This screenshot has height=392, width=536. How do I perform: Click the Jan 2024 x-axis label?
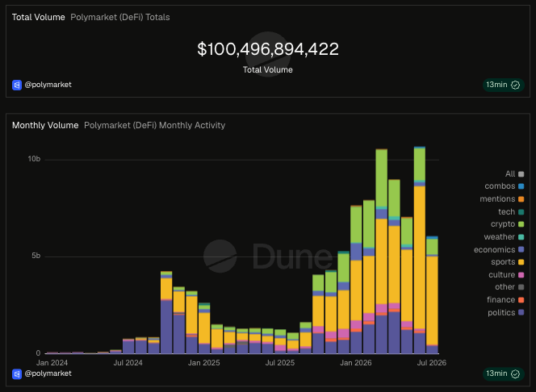click(52, 363)
